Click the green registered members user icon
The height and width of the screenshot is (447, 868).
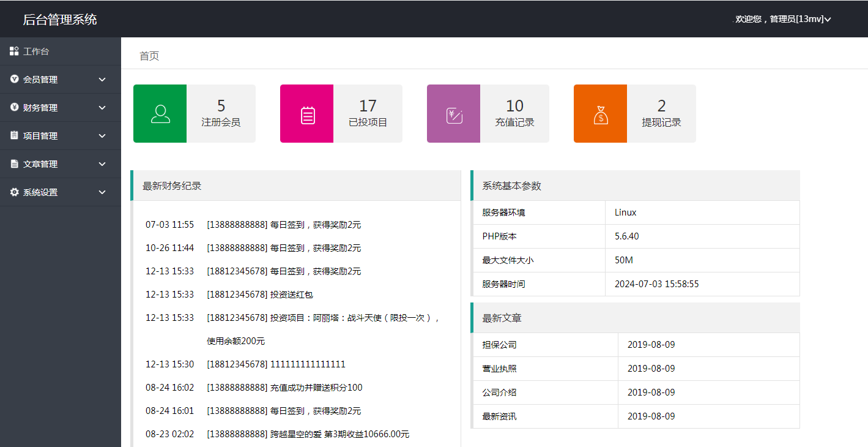coord(160,114)
